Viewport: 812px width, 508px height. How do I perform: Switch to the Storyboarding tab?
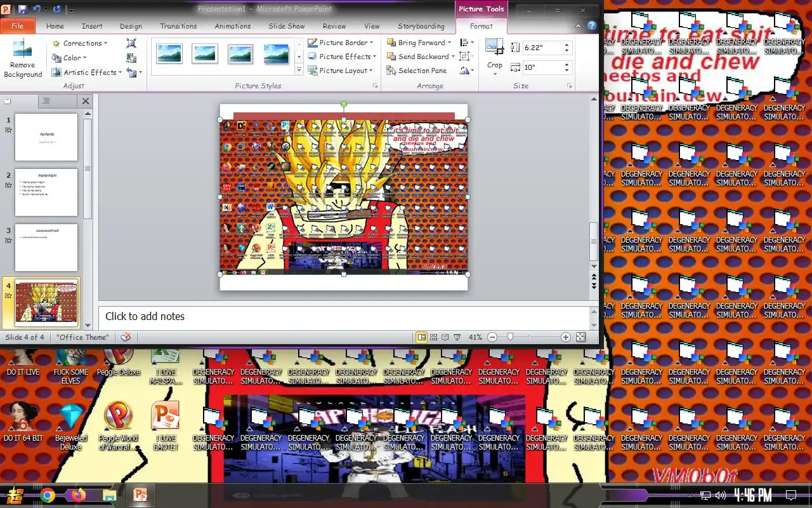pos(421,26)
